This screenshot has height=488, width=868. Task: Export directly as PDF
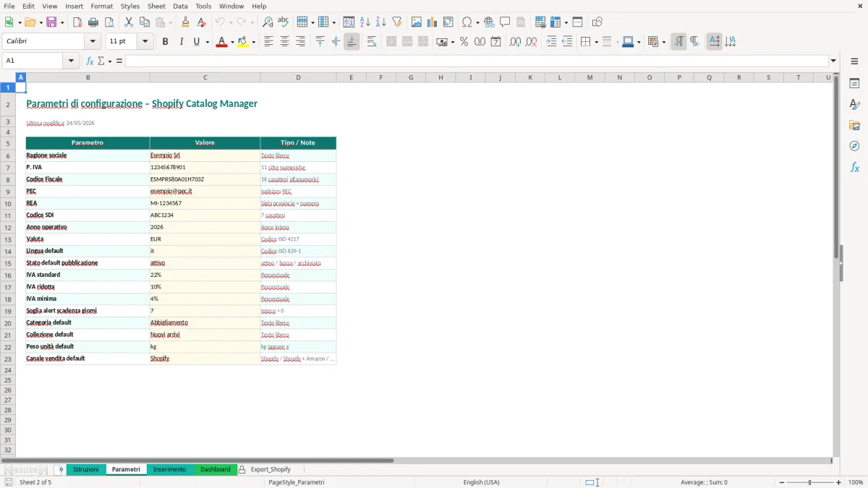coord(77,22)
